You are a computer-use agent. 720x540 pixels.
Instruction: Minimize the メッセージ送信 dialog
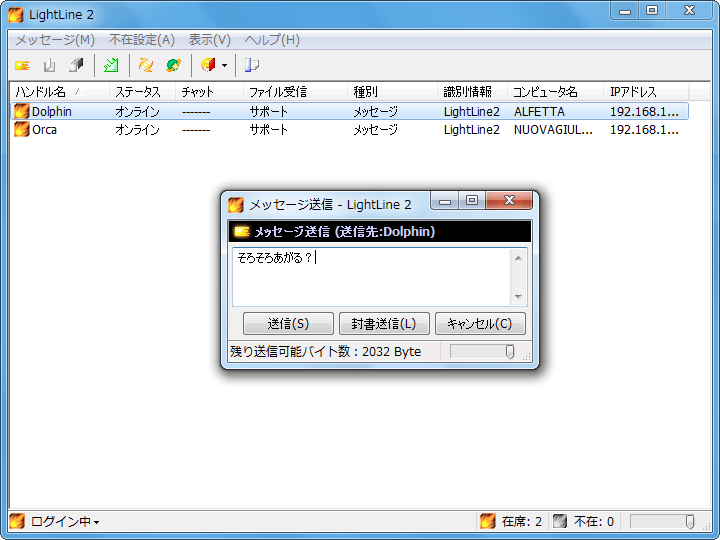tap(444, 200)
